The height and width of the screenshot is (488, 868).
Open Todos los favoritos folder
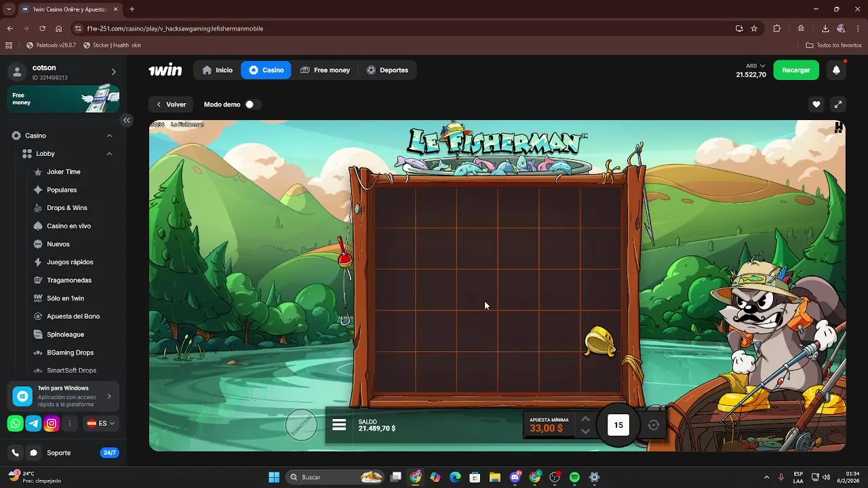click(833, 45)
